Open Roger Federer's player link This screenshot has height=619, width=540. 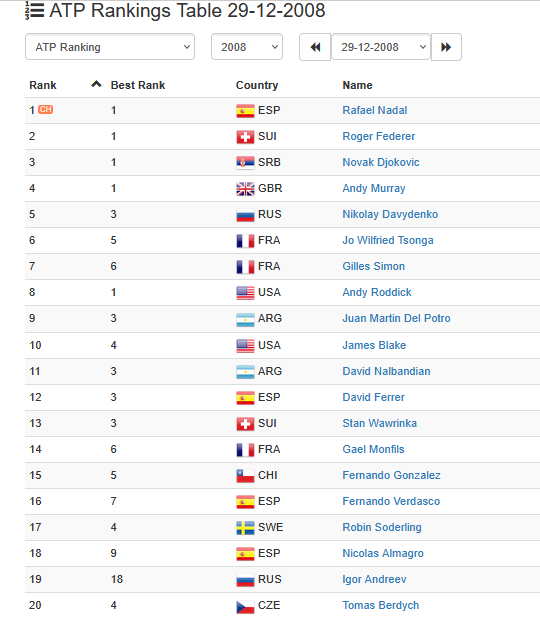click(x=379, y=136)
